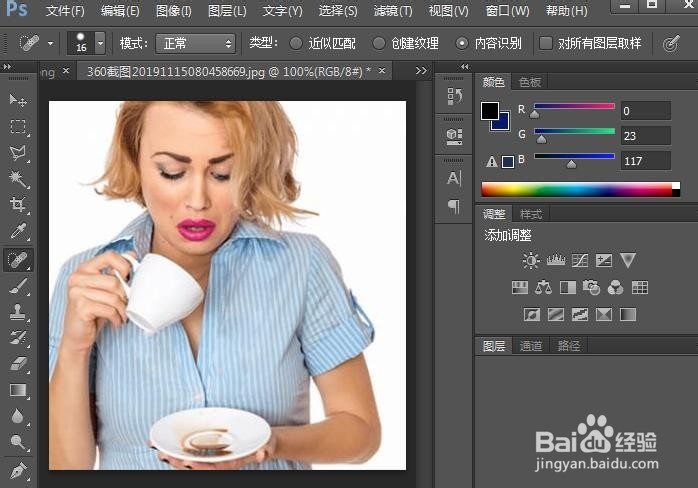This screenshot has width=698, height=488.
Task: Add a Photo Filter adjustment
Action: point(592,288)
